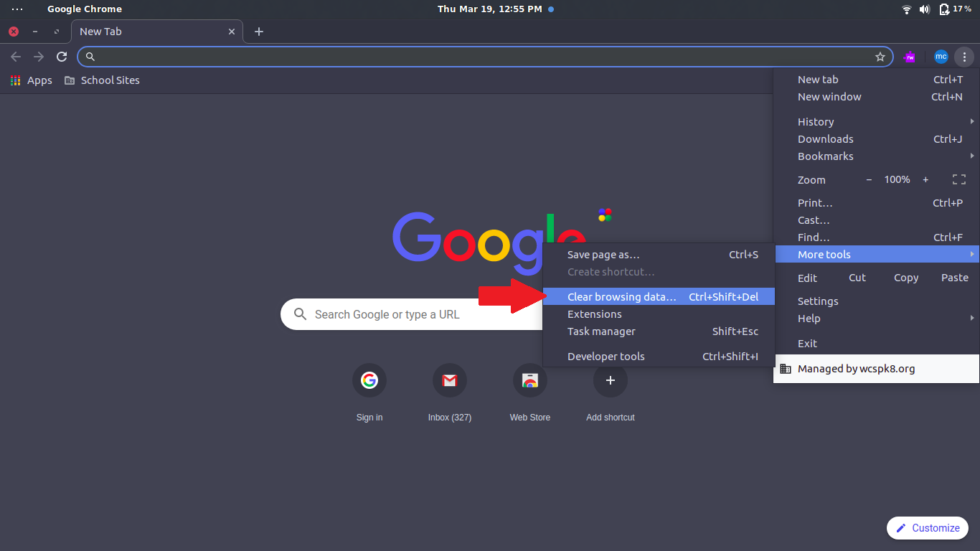The width and height of the screenshot is (980, 551).
Task: Open Task manager from submenu
Action: [659, 331]
